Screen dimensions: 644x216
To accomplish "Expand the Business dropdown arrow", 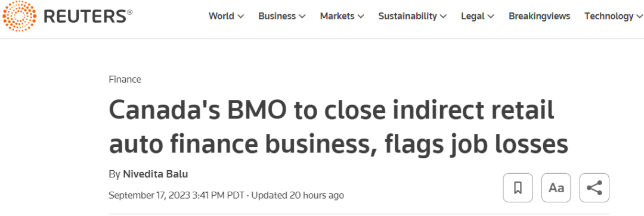I will point(302,17).
